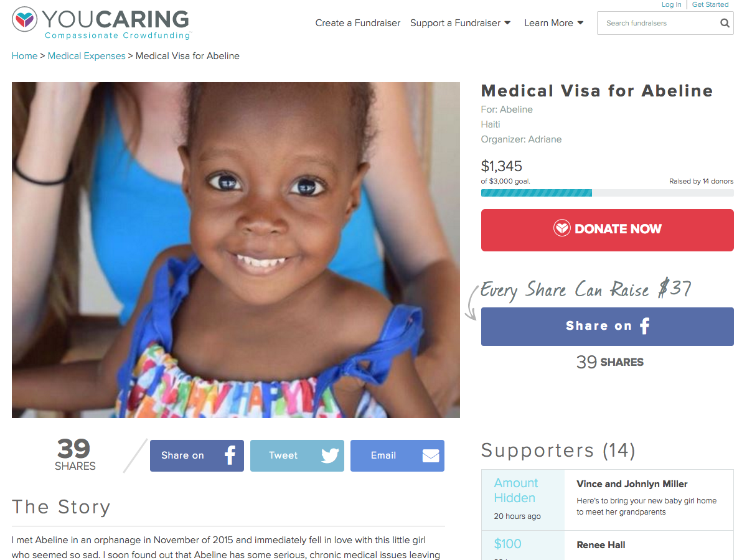The height and width of the screenshot is (560, 747).
Task: Click the Tweet button
Action: pos(297,455)
